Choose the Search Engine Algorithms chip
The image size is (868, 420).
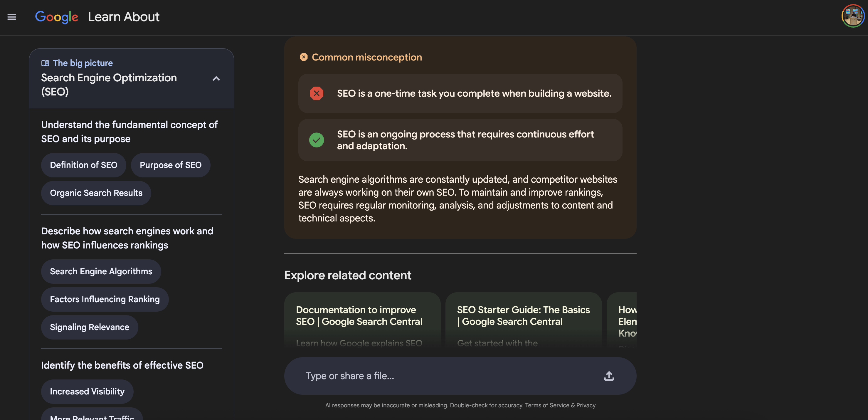(101, 271)
